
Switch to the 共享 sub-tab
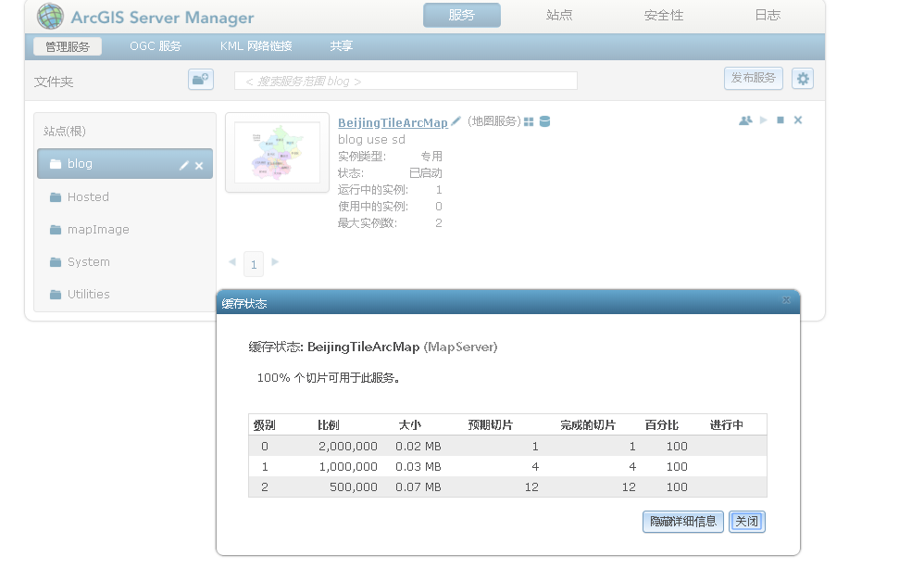(342, 46)
